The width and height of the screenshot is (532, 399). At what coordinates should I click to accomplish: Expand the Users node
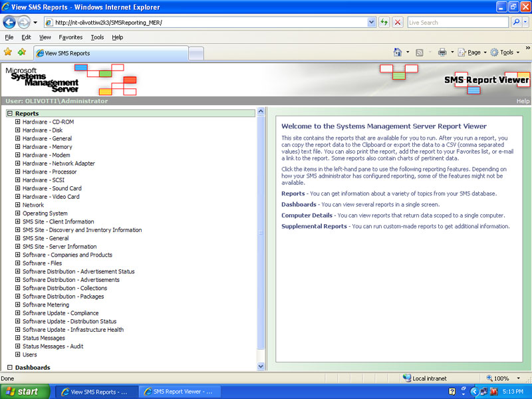18,354
